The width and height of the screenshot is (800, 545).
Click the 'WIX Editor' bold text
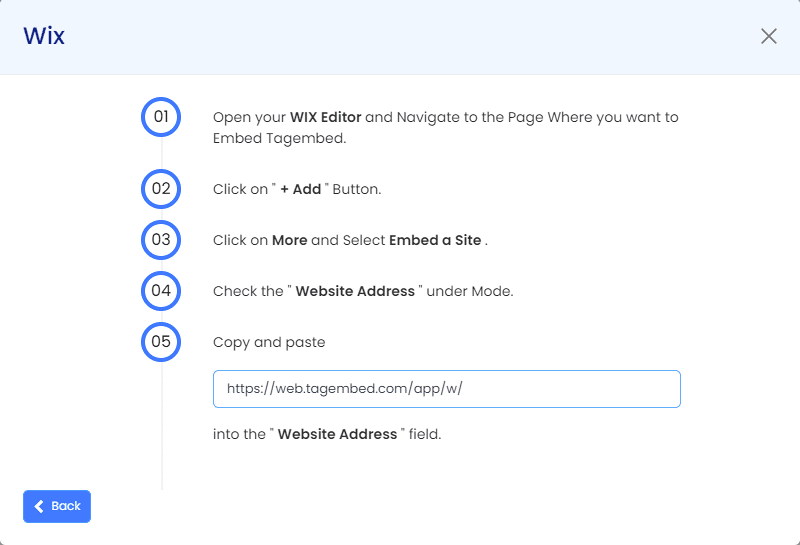click(x=326, y=117)
